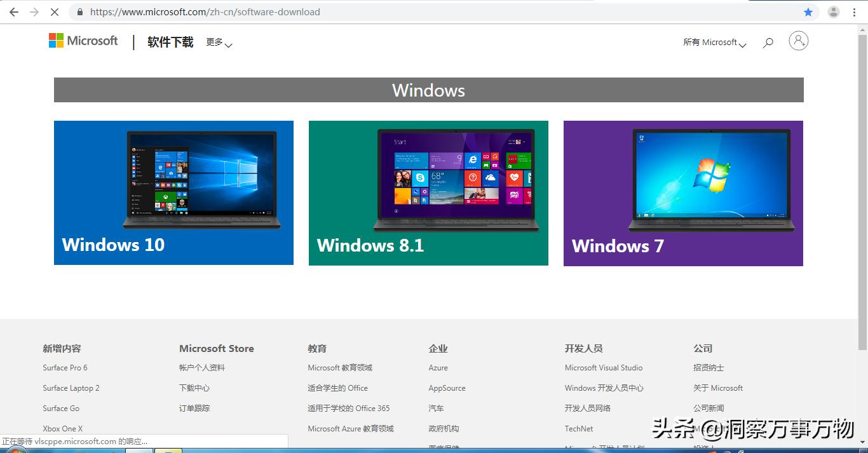Open the Azure link under 企业
868x453 pixels.
(x=437, y=367)
